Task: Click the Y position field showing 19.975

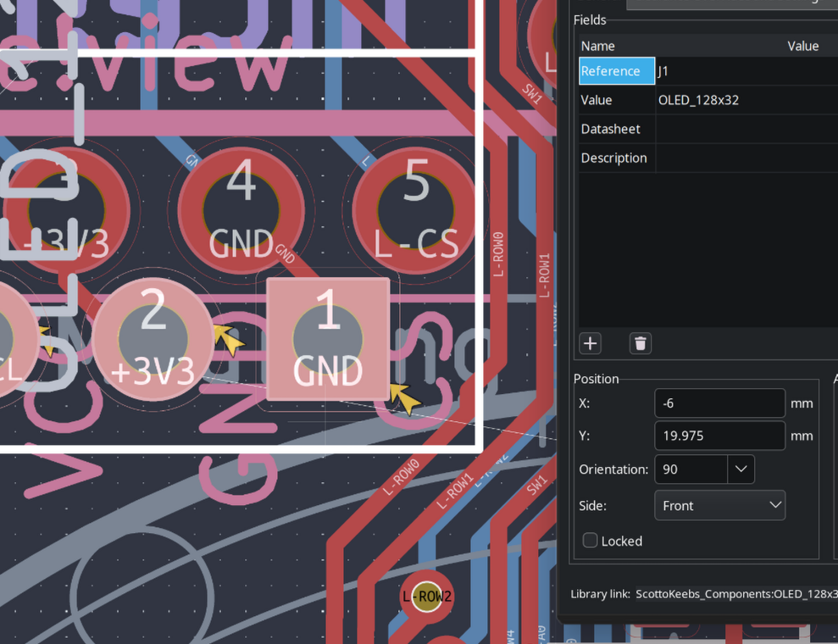Action: click(x=719, y=436)
